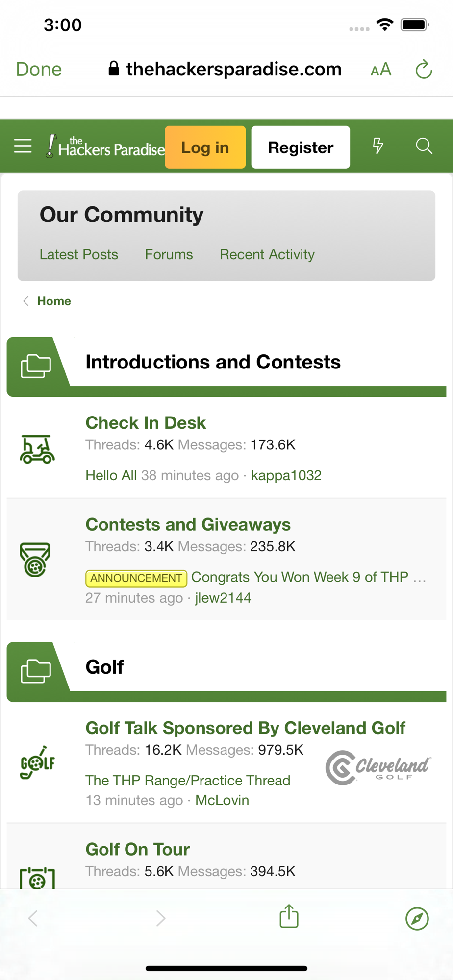Switch to the Latest Posts tab
Screen dimensions: 453x980
79,254
